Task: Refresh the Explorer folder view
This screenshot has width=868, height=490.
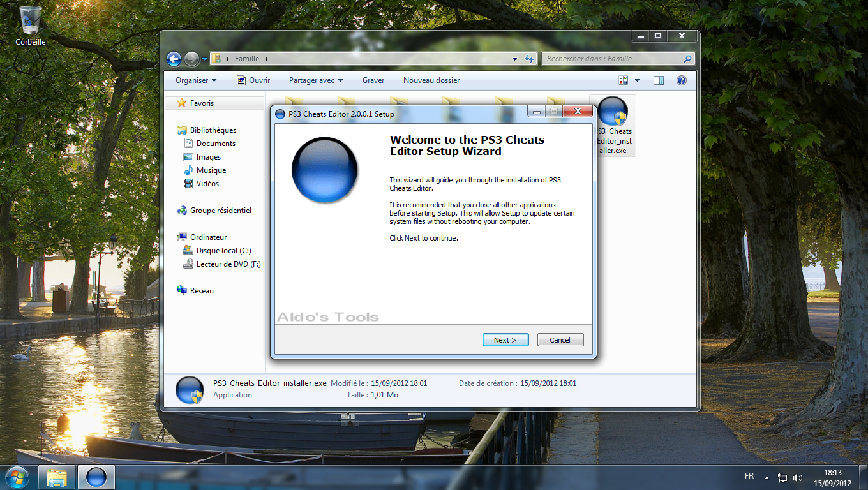Action: tap(528, 59)
